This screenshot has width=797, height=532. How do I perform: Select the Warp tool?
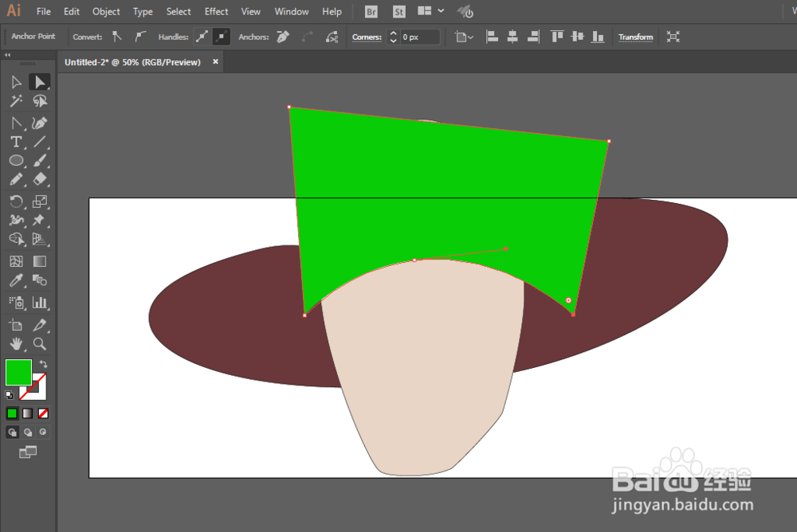pyautogui.click(x=16, y=220)
